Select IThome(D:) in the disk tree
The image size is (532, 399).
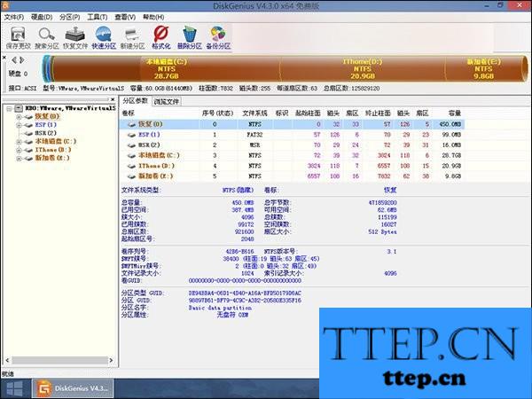(x=53, y=150)
